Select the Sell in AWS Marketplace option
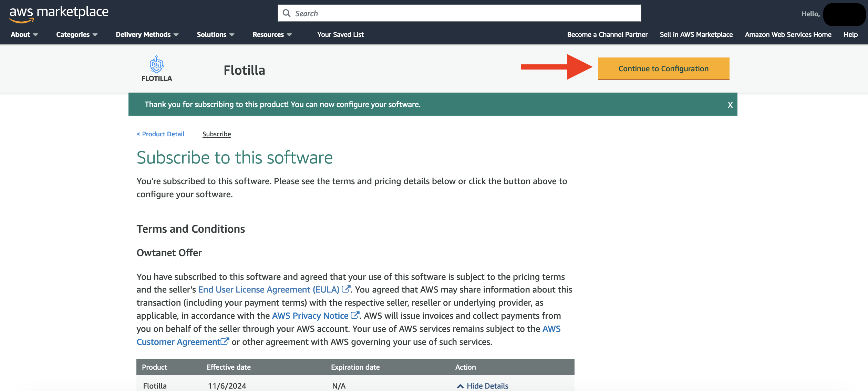Image resolution: width=868 pixels, height=391 pixels. click(696, 34)
